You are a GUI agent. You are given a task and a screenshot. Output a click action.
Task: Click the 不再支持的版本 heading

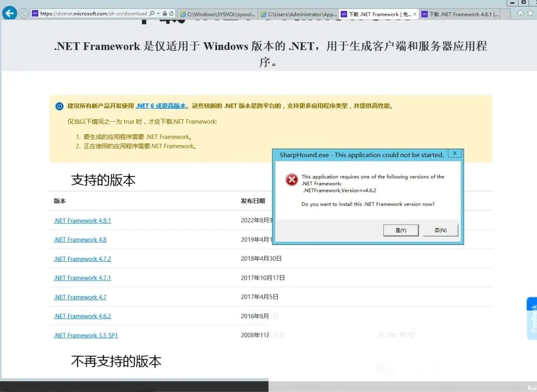116,361
